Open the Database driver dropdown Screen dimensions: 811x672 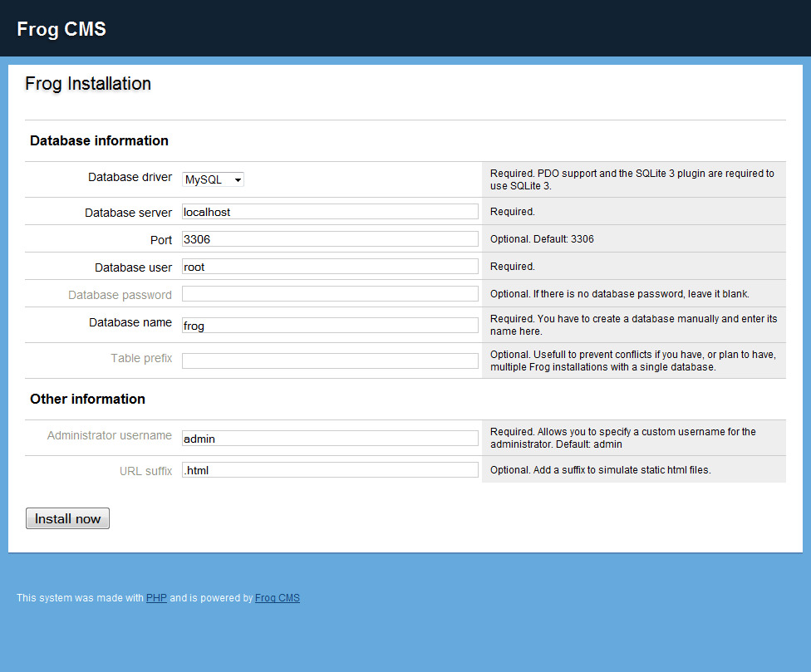(213, 179)
